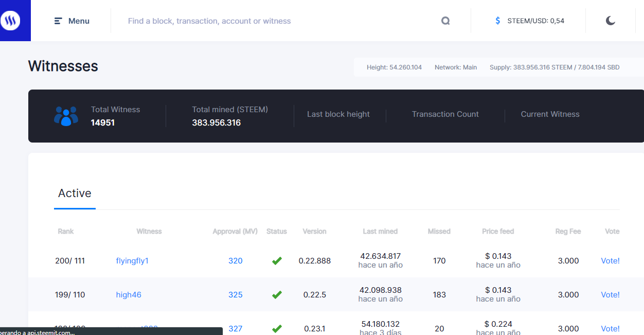Click the Total Witness value 14951
The image size is (644, 335).
click(x=103, y=123)
